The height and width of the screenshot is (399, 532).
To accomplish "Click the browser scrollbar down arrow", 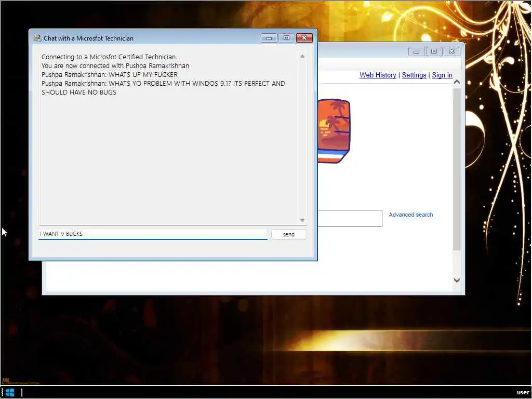I will pyautogui.click(x=457, y=280).
